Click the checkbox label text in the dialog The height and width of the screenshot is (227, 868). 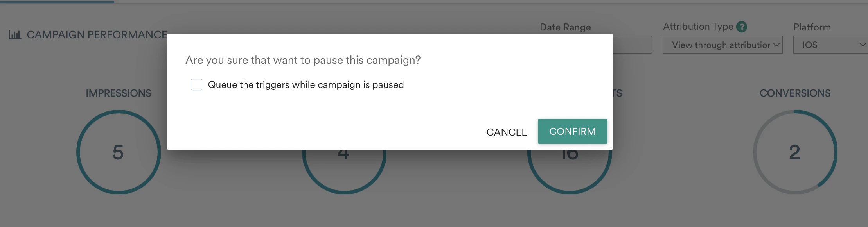click(306, 84)
